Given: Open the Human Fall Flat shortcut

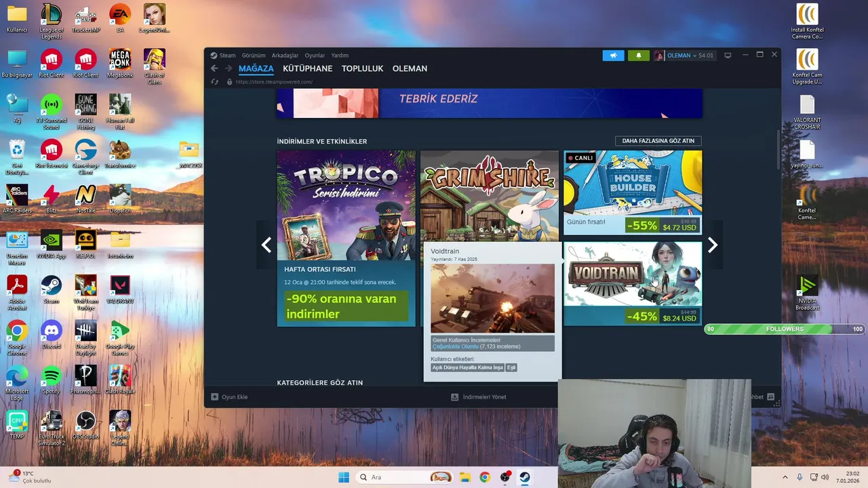Looking at the screenshot, I should [120, 112].
